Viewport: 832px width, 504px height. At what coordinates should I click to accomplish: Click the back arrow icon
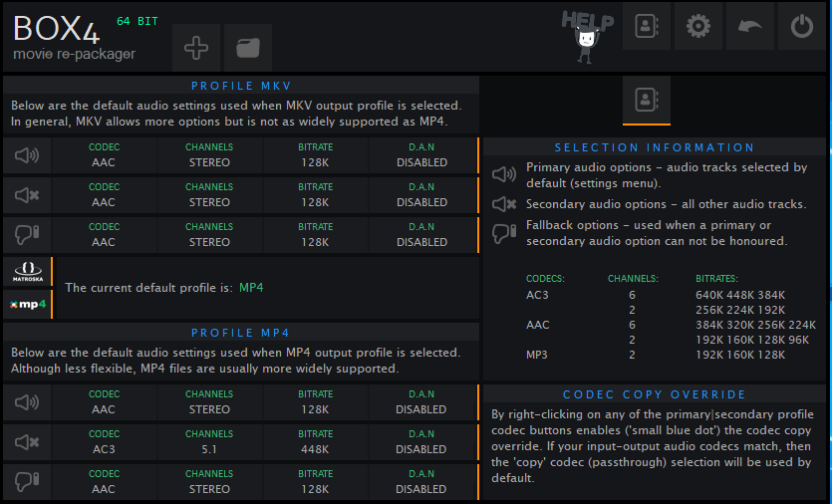click(x=749, y=27)
